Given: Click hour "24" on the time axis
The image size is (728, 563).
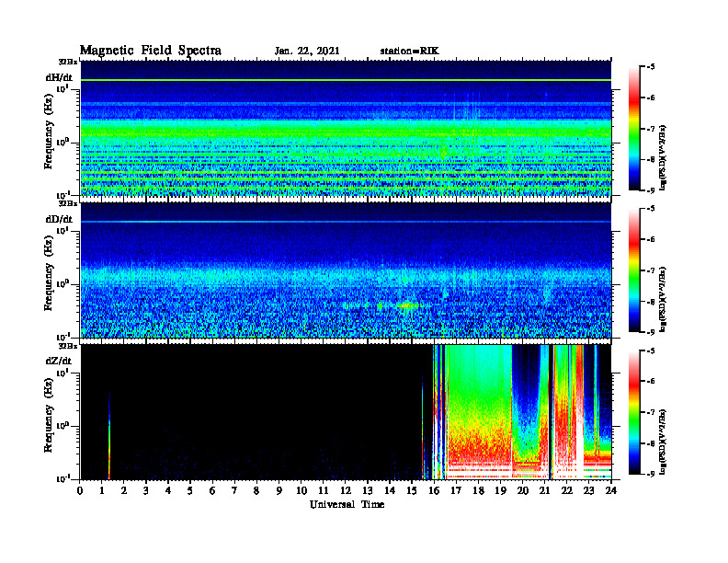Looking at the screenshot, I should [x=611, y=490].
